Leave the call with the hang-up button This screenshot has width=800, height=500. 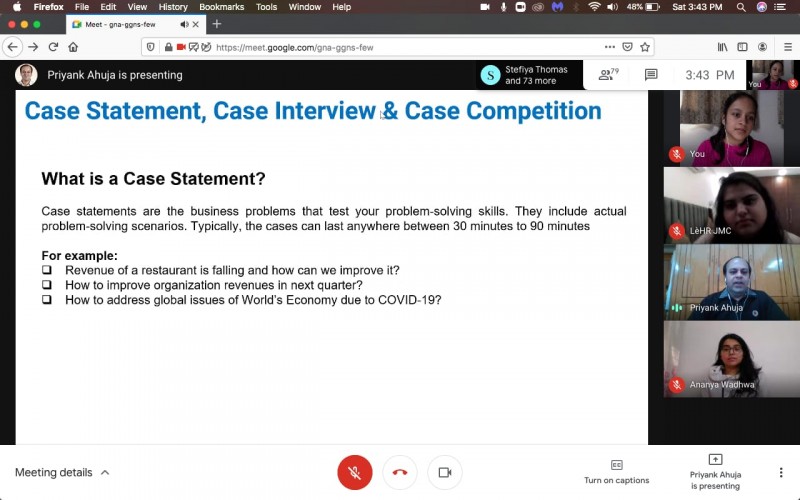(400, 472)
